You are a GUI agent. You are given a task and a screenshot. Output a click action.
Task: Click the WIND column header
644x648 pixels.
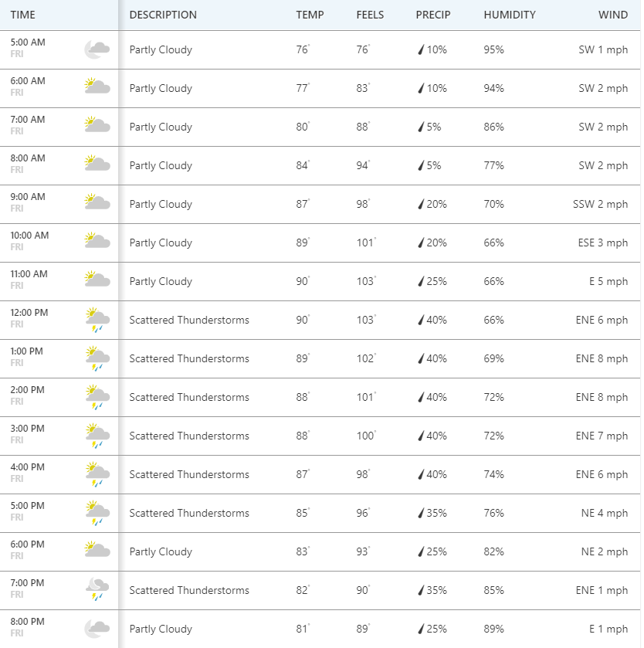point(613,15)
